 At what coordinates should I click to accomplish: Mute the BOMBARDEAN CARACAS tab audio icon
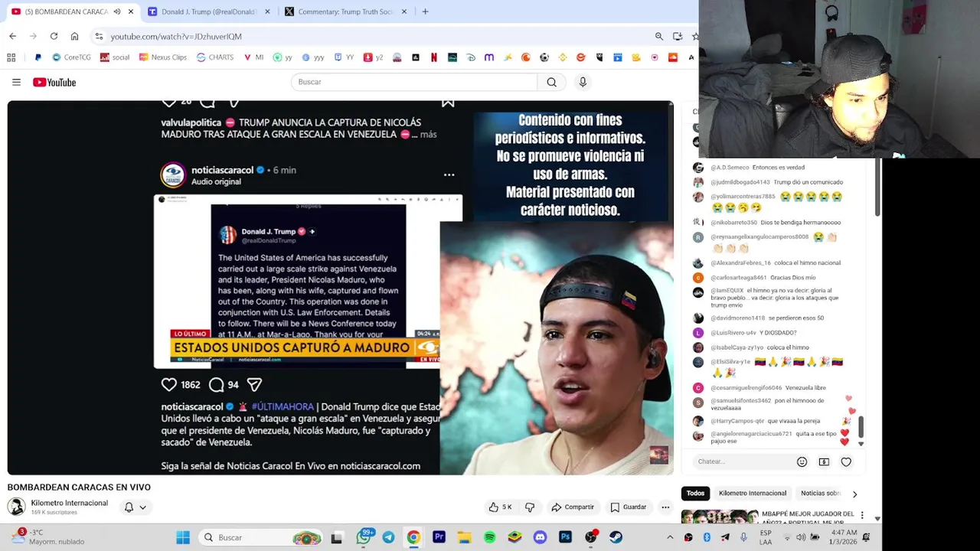point(117,11)
